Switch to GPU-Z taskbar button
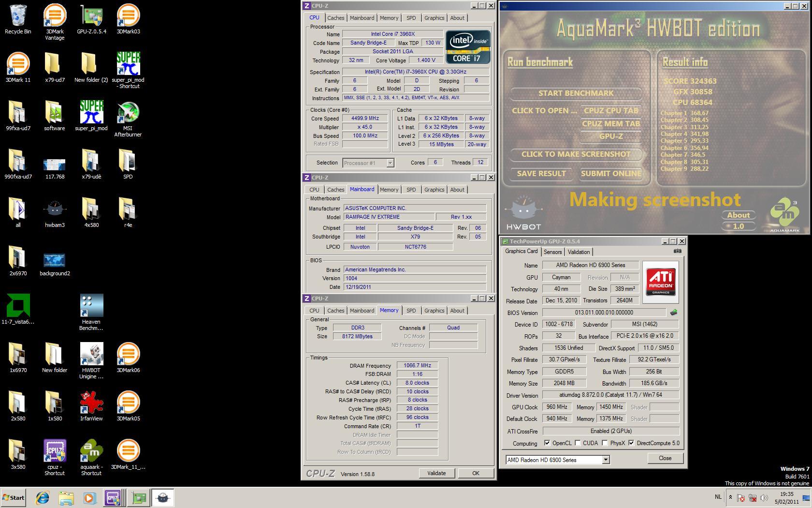The height and width of the screenshot is (508, 812). coord(139,497)
